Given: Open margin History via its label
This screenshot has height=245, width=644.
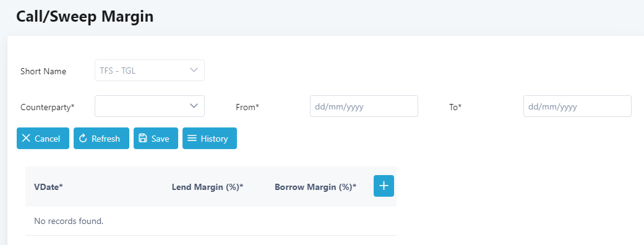Looking at the screenshot, I should (214, 139).
